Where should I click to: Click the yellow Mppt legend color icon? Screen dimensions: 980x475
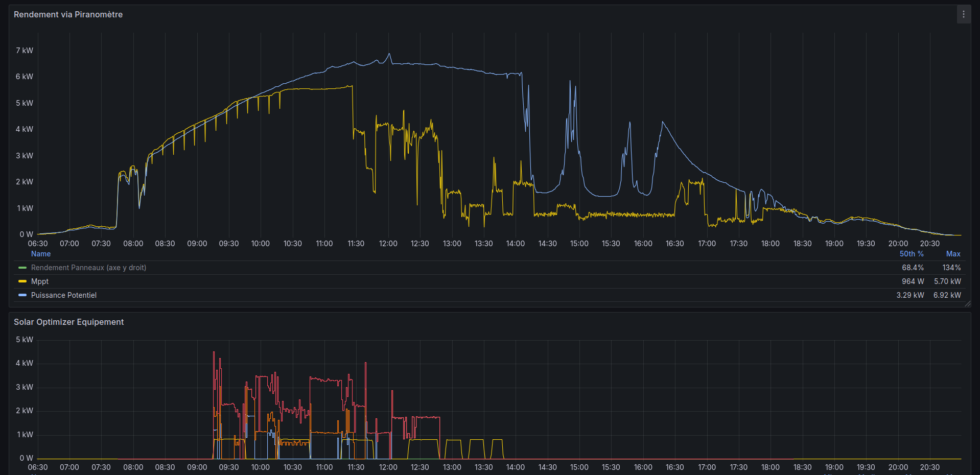click(x=22, y=281)
